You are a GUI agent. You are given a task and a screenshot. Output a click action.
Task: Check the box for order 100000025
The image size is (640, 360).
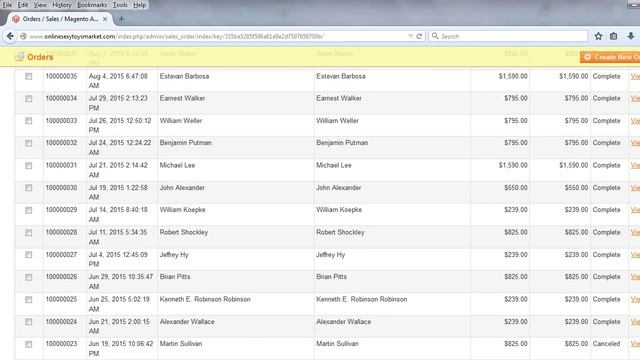pos(29,300)
